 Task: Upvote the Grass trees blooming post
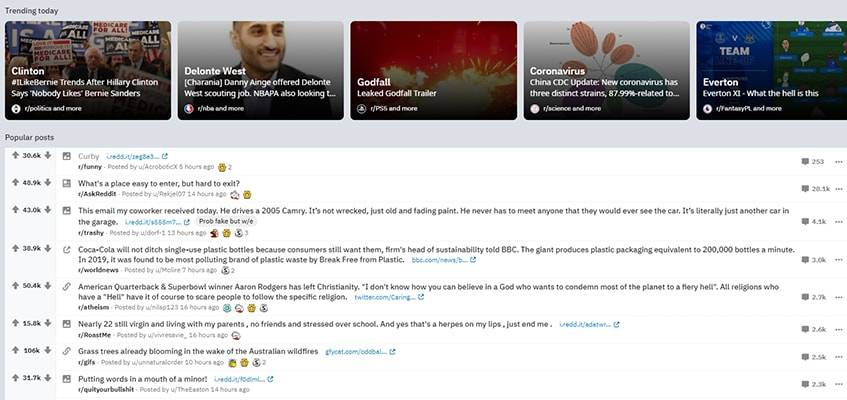[x=15, y=350]
